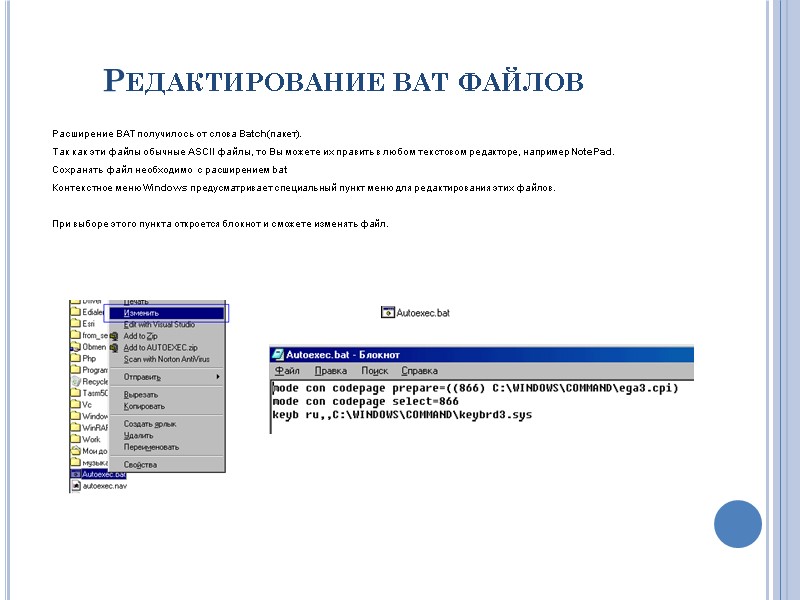Viewport: 800px width, 600px height.
Task: Select Переименовать in context menu
Action: pyautogui.click(x=151, y=447)
